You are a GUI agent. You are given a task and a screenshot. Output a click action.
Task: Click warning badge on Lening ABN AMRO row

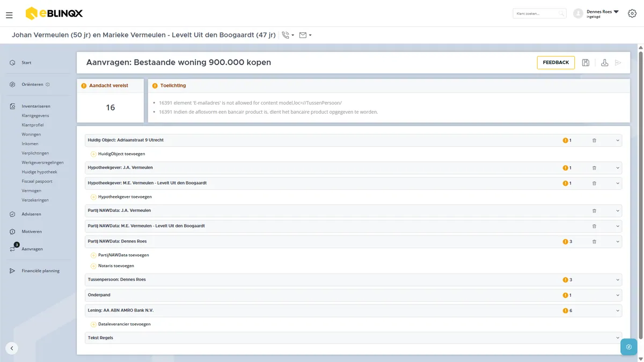[x=567, y=311]
